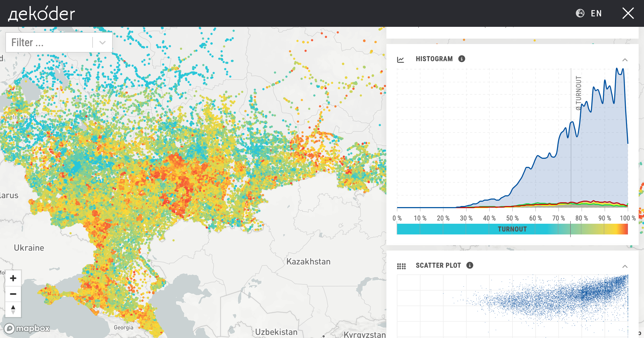
Task: Click inside the scatter plot chart
Action: [512, 306]
